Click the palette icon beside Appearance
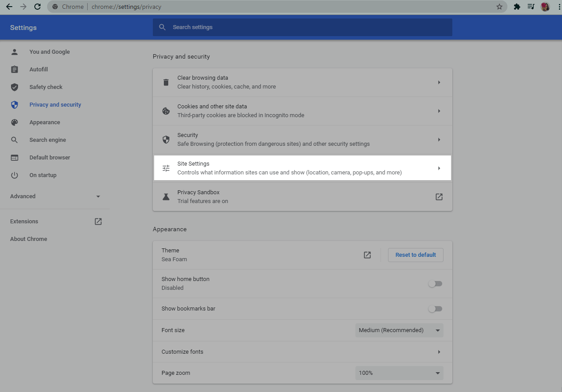The height and width of the screenshot is (392, 562). [x=15, y=122]
